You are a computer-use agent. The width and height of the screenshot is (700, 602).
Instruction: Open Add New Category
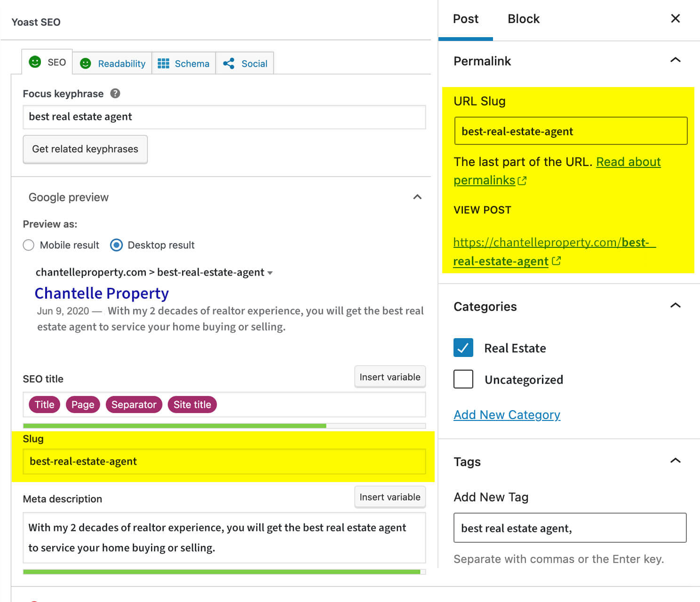[x=507, y=414]
